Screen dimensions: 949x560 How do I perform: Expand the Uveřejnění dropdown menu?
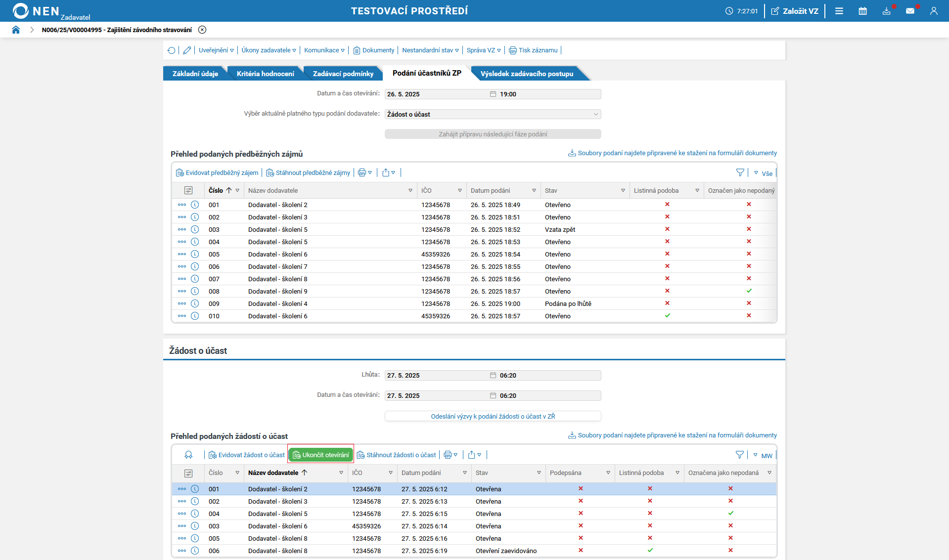tap(216, 50)
